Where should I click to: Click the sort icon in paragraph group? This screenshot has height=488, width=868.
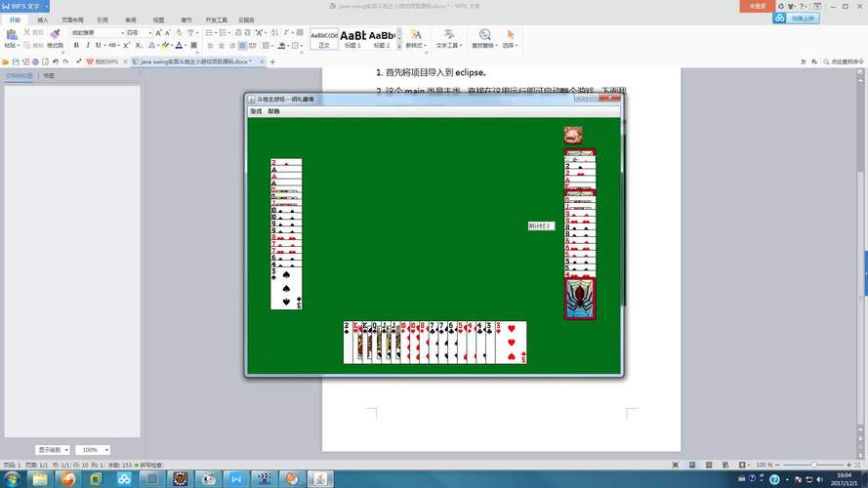274,32
